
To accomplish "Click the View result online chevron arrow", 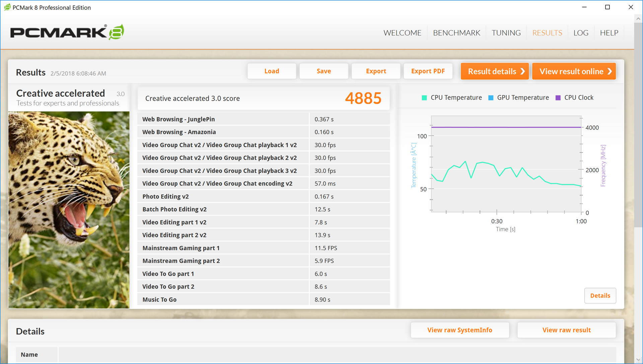I will pyautogui.click(x=610, y=71).
